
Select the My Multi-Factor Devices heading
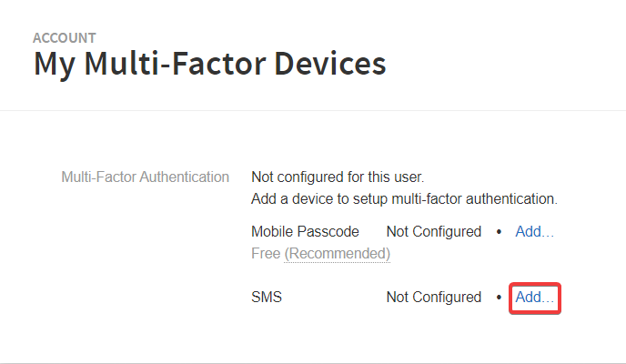[210, 64]
